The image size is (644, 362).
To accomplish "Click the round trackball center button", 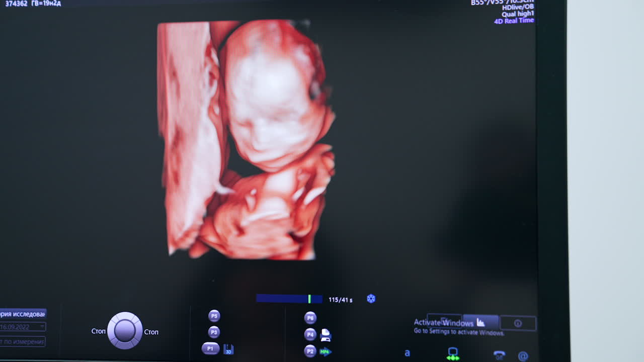I will [x=125, y=331].
